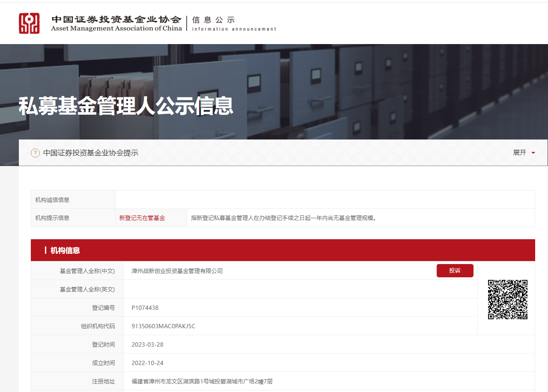548x392 pixels.
Task: Open the 中国证券投资基金业协会提示 panel title
Action: (91, 153)
